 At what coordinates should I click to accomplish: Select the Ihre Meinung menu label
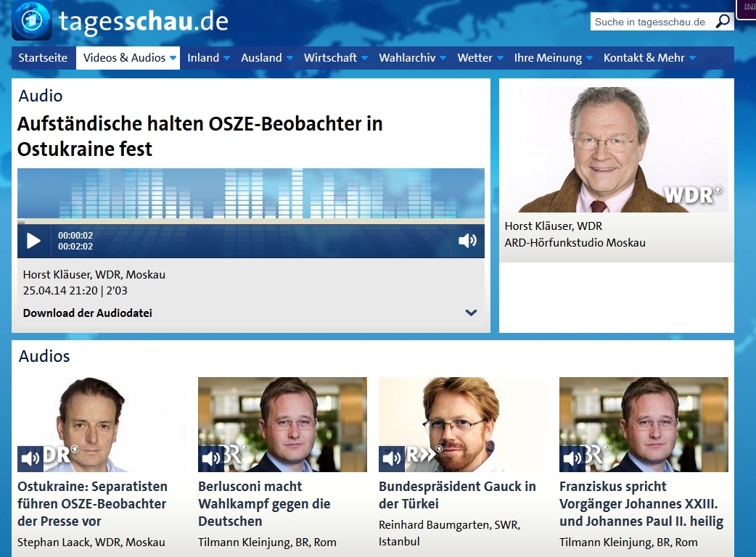pos(548,58)
